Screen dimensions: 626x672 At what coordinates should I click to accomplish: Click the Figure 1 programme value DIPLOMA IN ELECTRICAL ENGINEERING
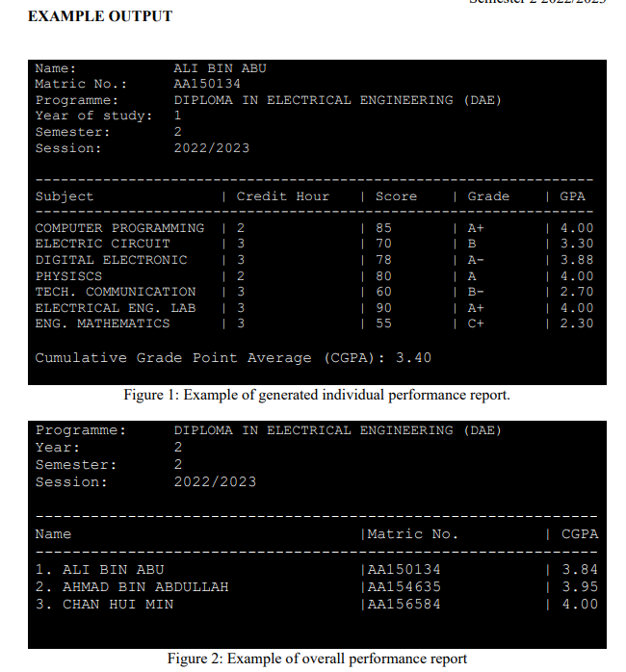pyautogui.click(x=337, y=100)
